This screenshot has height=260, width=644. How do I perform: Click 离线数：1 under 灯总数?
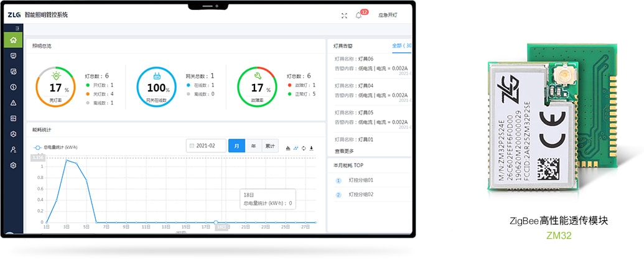coord(100,103)
